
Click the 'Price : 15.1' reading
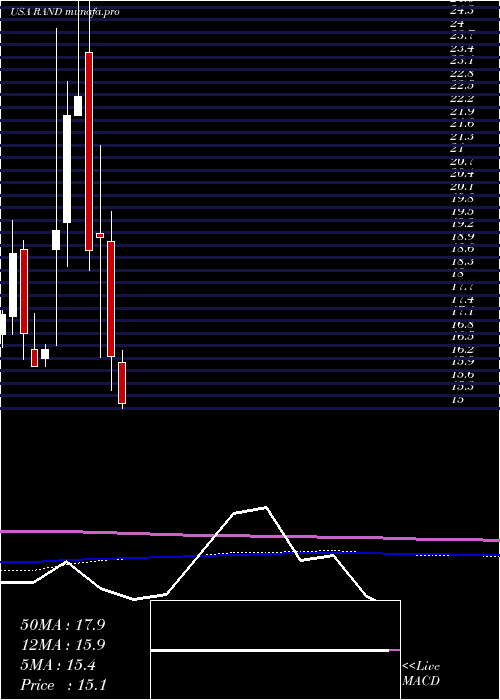[63, 685]
